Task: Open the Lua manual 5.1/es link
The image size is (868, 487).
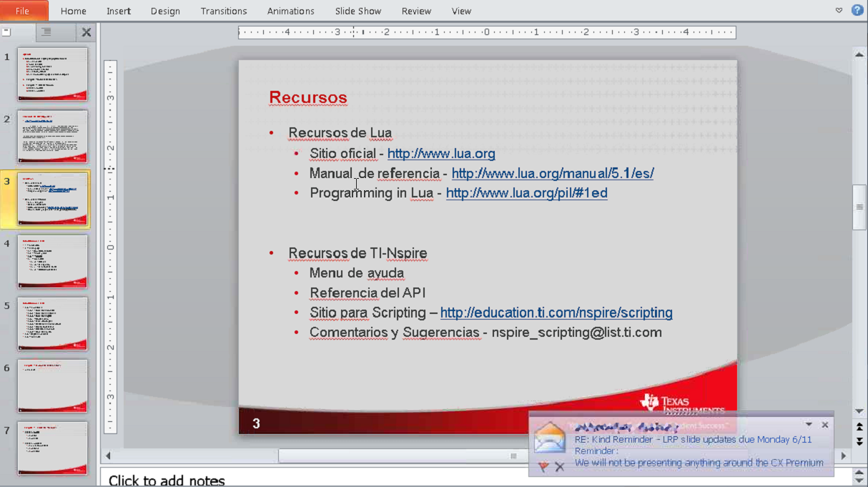Action: pyautogui.click(x=553, y=174)
